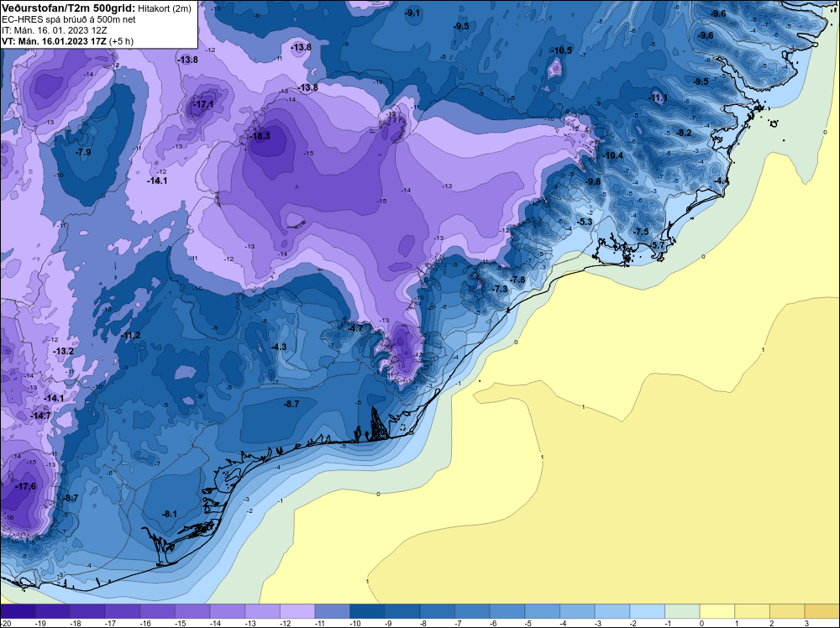840x628 pixels.
Task: Click the -4.7 temperature label
Action: (355, 328)
